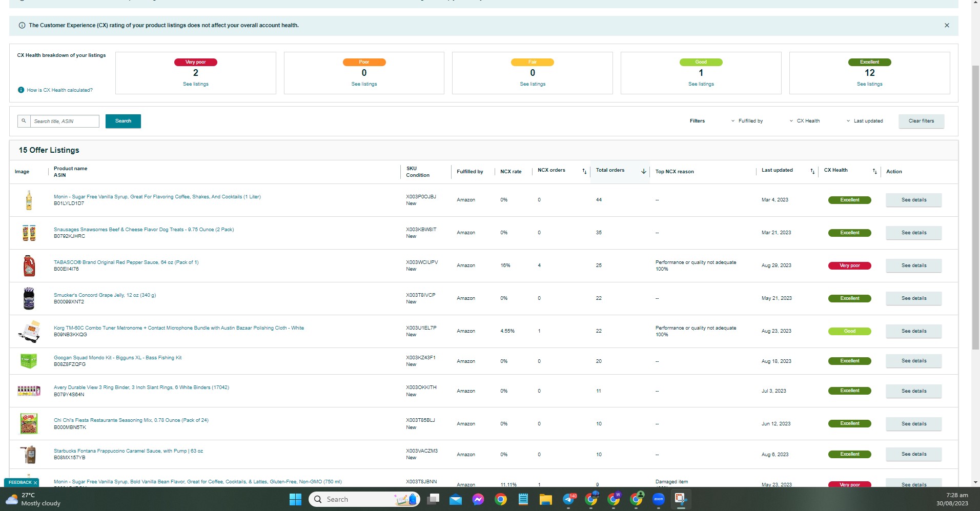Viewport: 980px width, 511px height.
Task: Open the Windows Start menu
Action: (295, 499)
